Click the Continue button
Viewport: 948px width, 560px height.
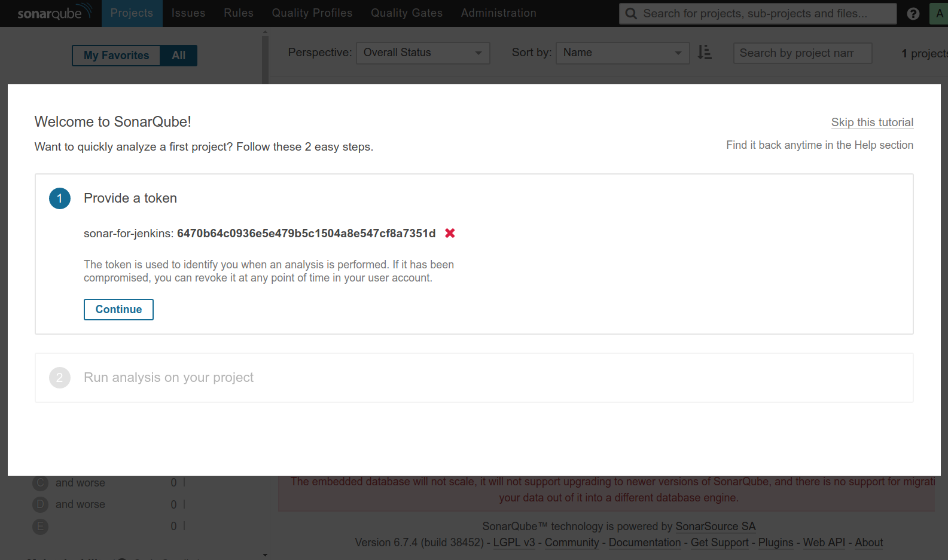coord(118,310)
